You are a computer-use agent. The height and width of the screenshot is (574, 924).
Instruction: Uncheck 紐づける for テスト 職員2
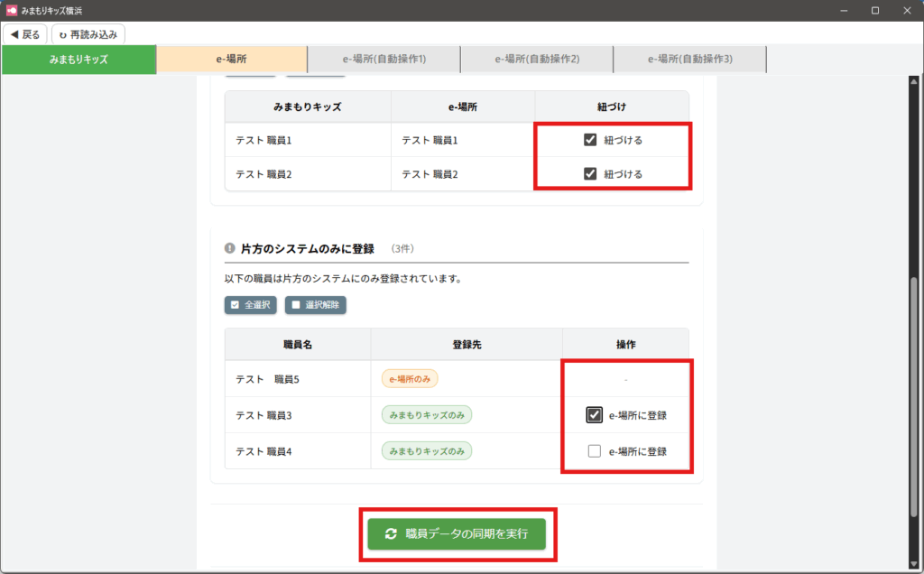[x=591, y=174]
